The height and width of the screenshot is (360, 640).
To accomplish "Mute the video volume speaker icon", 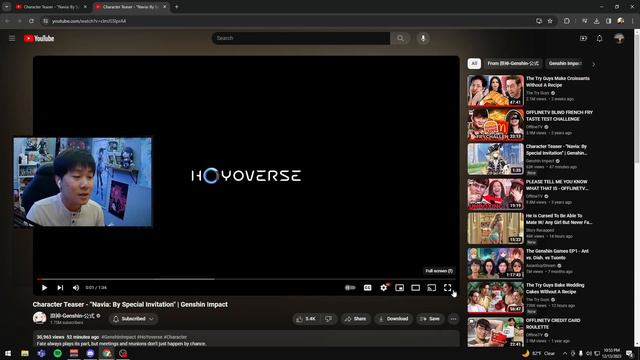I will click(x=76, y=288).
